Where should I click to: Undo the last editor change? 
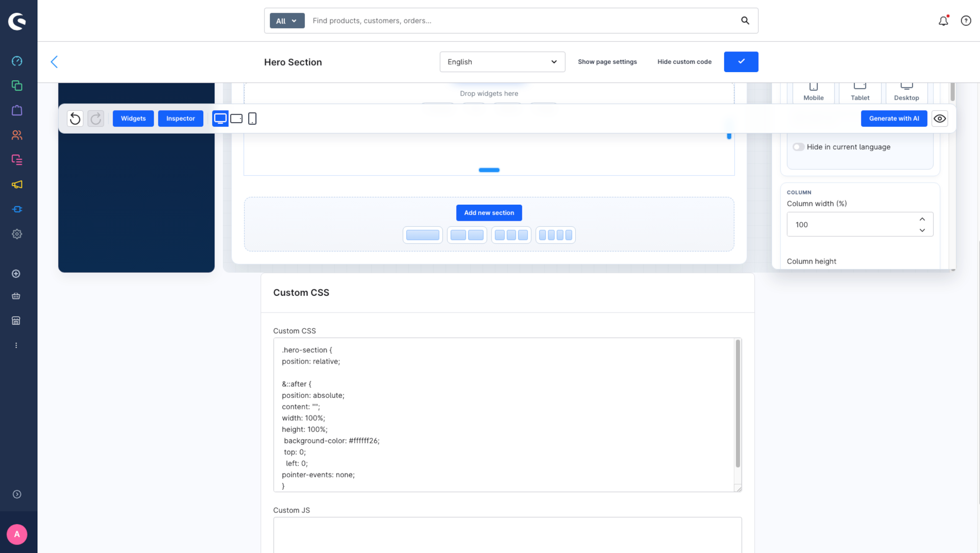[75, 118]
